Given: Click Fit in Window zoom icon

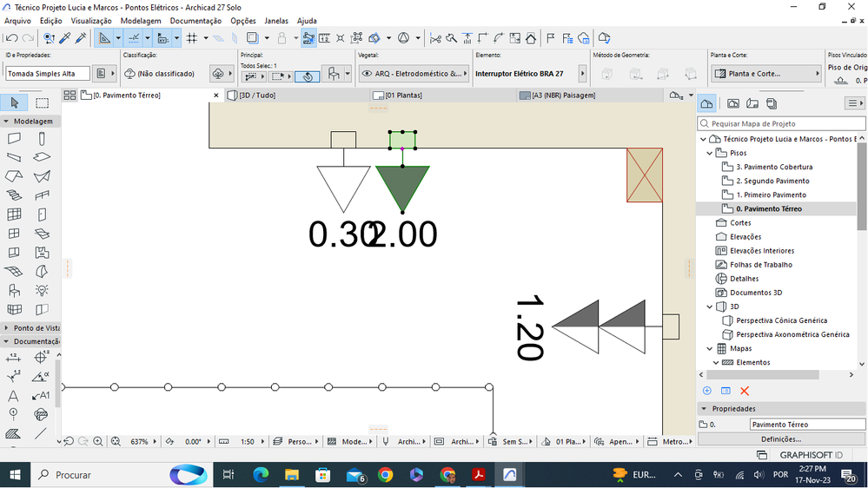Looking at the screenshot, I should tap(116, 441).
